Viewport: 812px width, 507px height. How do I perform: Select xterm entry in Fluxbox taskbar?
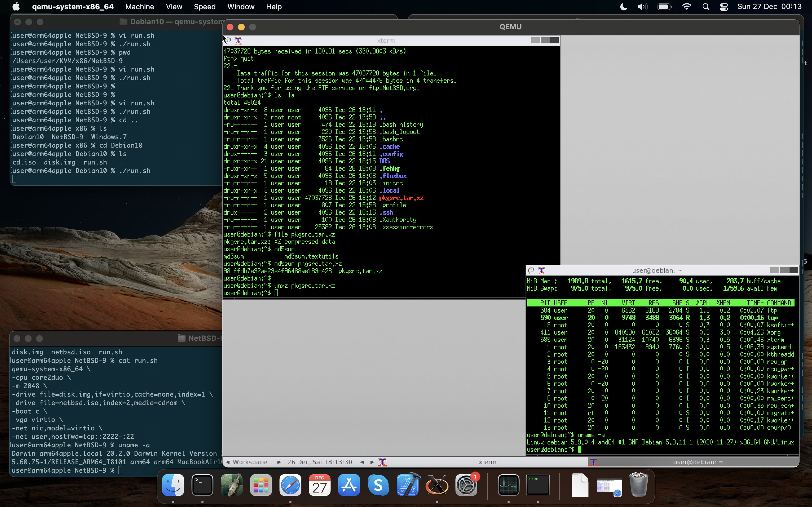487,462
